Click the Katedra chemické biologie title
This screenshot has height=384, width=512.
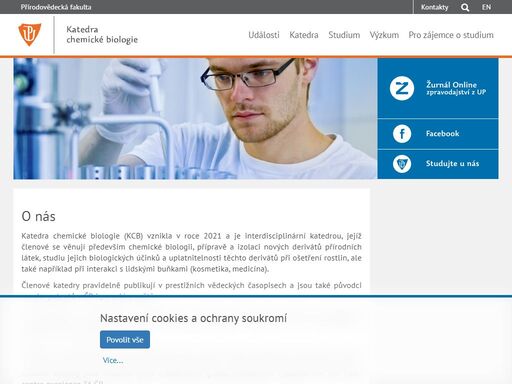[x=102, y=34]
